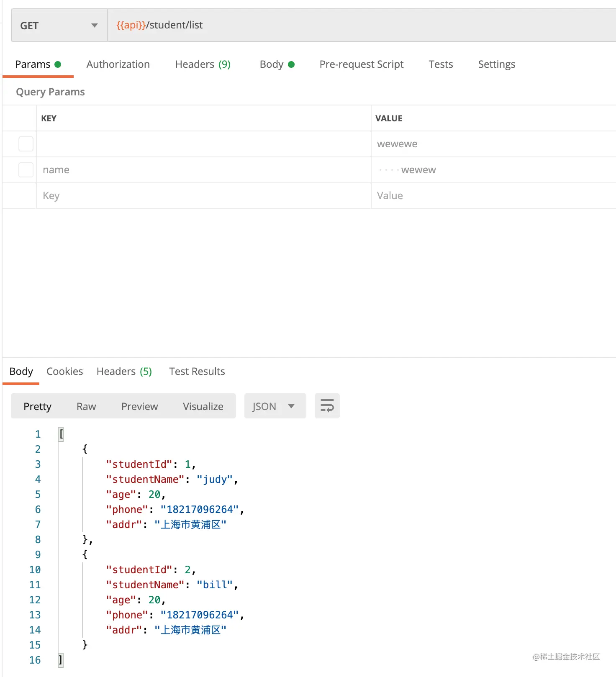Click the empty Key placeholder field

(x=204, y=196)
